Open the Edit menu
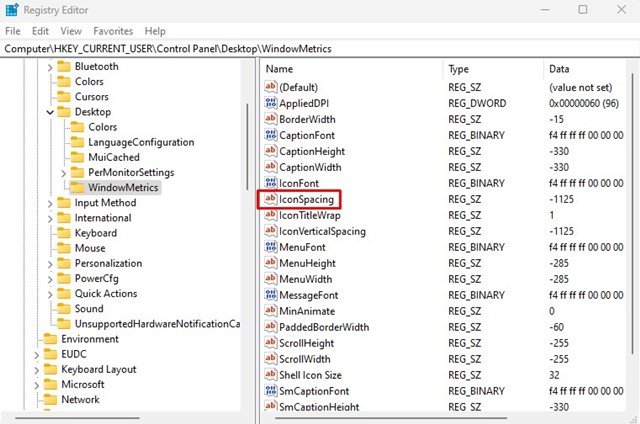Screen dimensions: 640x424 click(x=40, y=31)
